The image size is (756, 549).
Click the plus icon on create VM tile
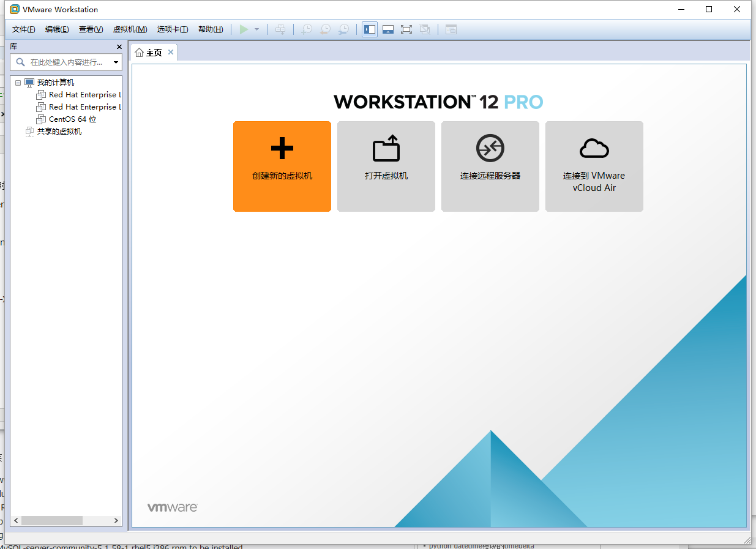pos(282,148)
